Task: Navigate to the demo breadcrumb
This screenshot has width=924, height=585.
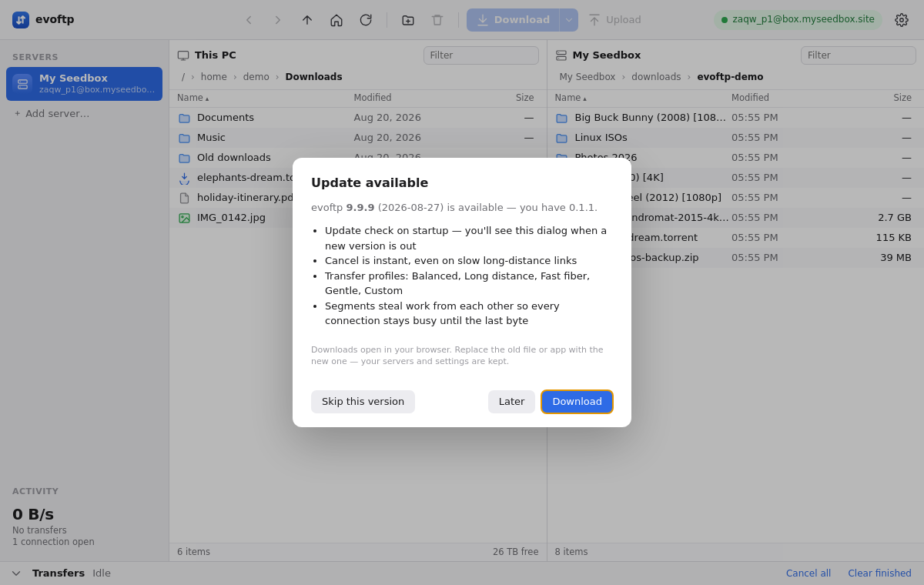Action: pyautogui.click(x=256, y=77)
